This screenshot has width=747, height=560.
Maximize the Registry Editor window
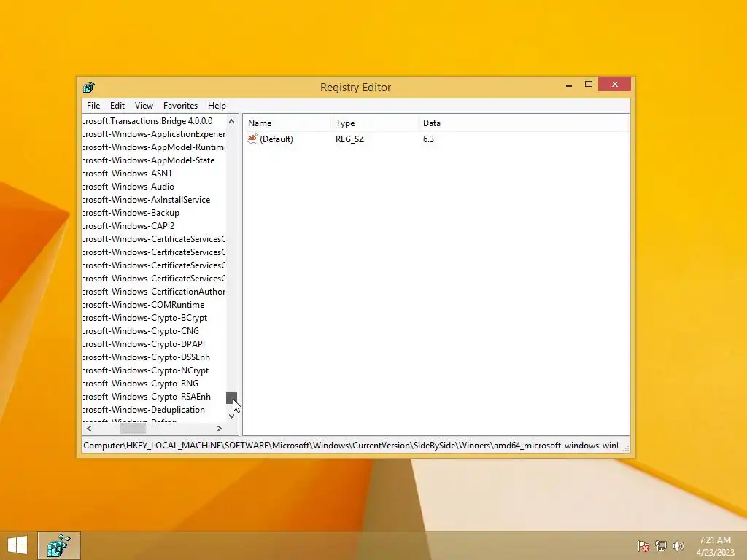coord(589,85)
